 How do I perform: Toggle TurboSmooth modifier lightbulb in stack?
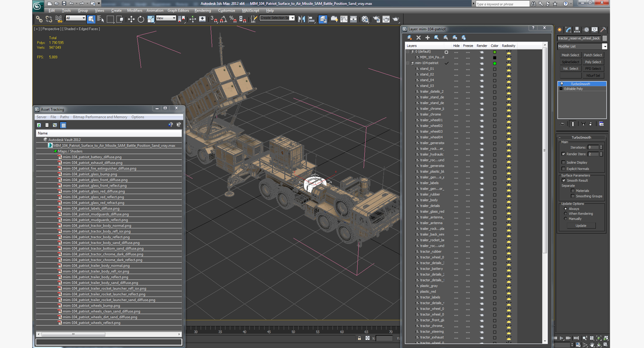(x=562, y=84)
